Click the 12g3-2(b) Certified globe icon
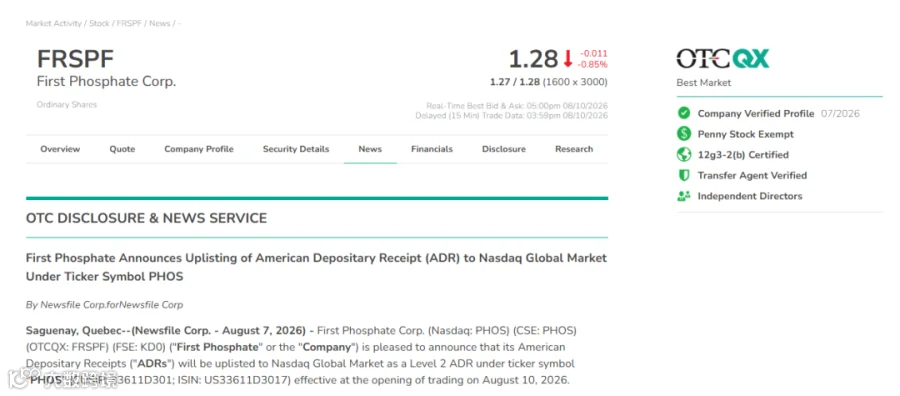Screen dimensions: 900x396 (x=684, y=155)
